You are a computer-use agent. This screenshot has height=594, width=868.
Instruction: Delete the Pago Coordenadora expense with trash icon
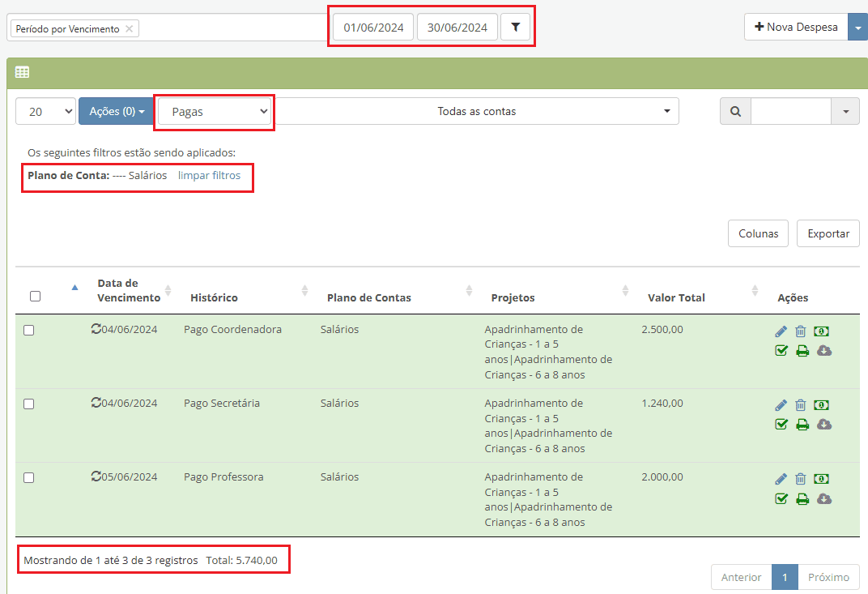(x=801, y=331)
